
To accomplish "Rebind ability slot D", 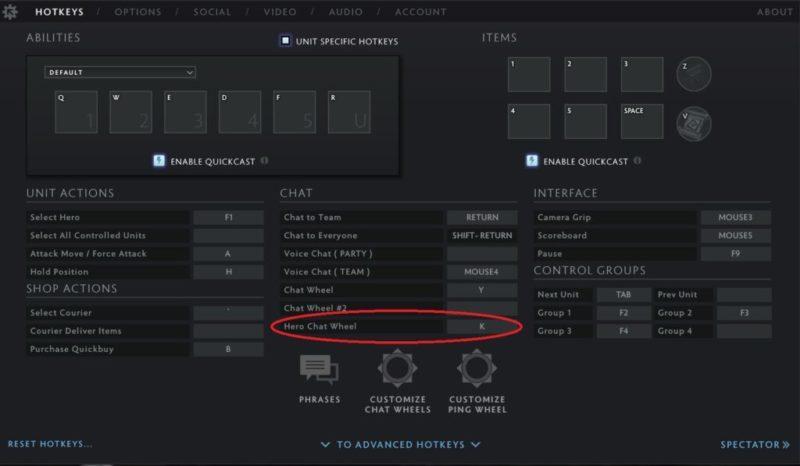I will (240, 112).
